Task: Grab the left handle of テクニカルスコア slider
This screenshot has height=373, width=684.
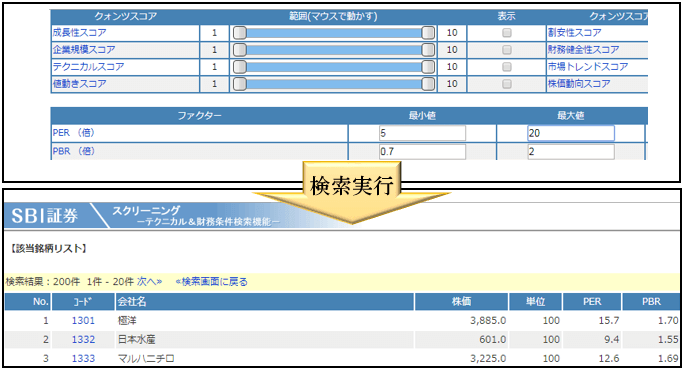Action: pyautogui.click(x=239, y=67)
